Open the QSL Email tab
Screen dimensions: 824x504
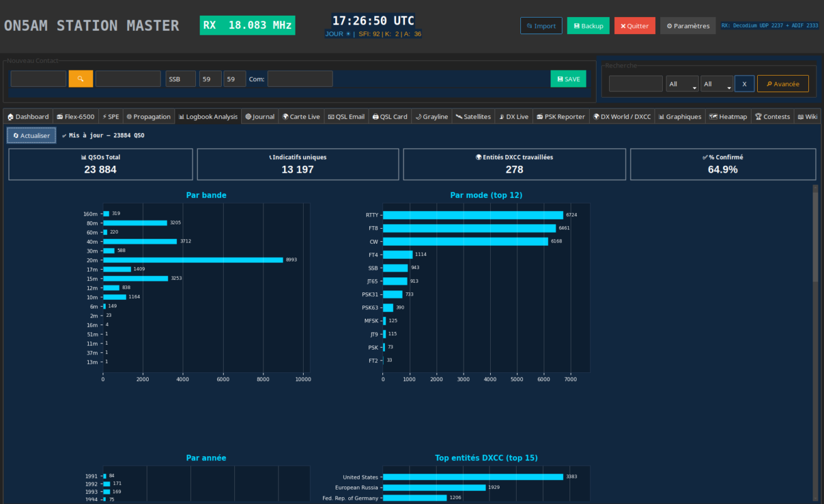point(346,117)
